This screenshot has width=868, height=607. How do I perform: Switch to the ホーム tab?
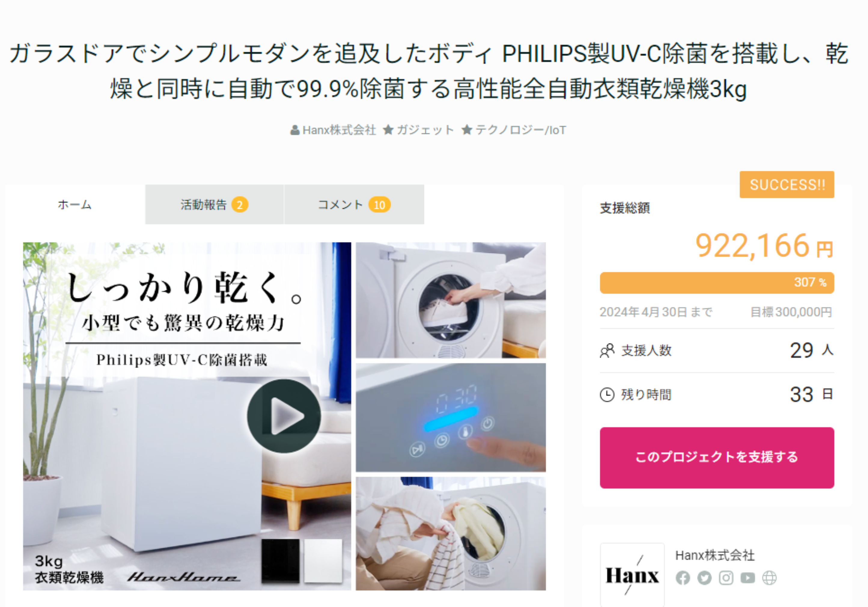75,205
